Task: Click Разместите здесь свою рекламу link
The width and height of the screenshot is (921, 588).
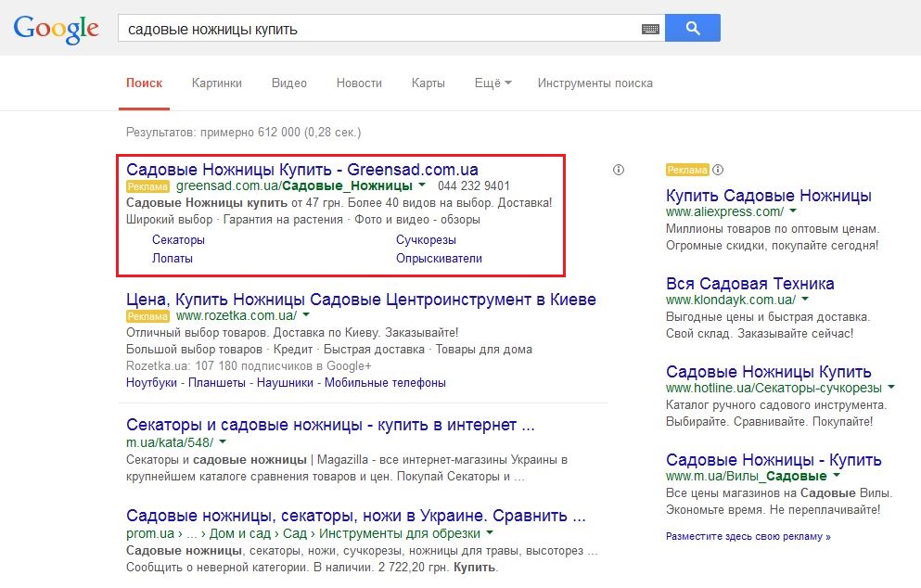Action: coord(748,536)
